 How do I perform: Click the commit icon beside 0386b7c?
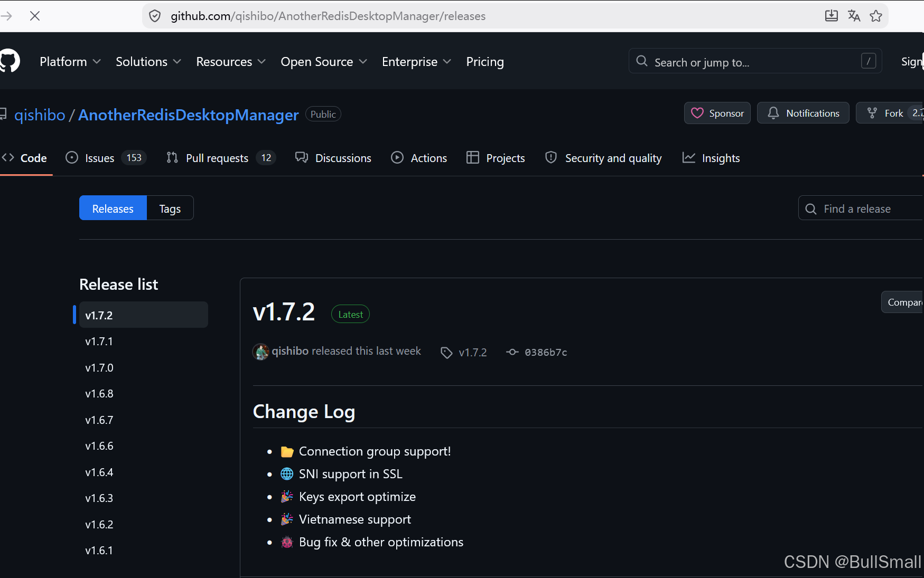point(512,352)
